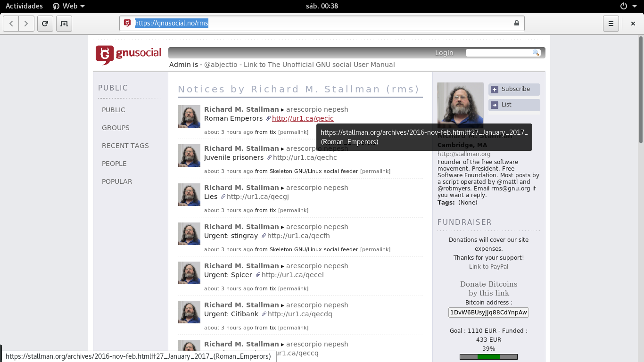Open GROUPS in the sidebar
644x362 pixels.
pyautogui.click(x=116, y=128)
